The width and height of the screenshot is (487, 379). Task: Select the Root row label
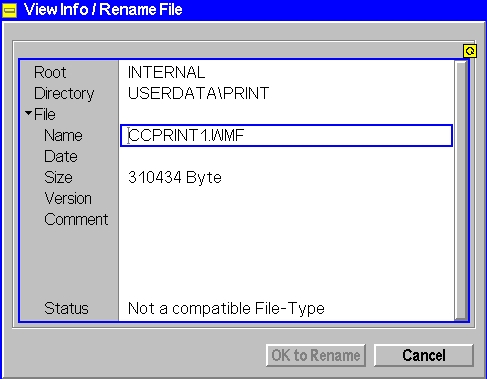(x=50, y=72)
